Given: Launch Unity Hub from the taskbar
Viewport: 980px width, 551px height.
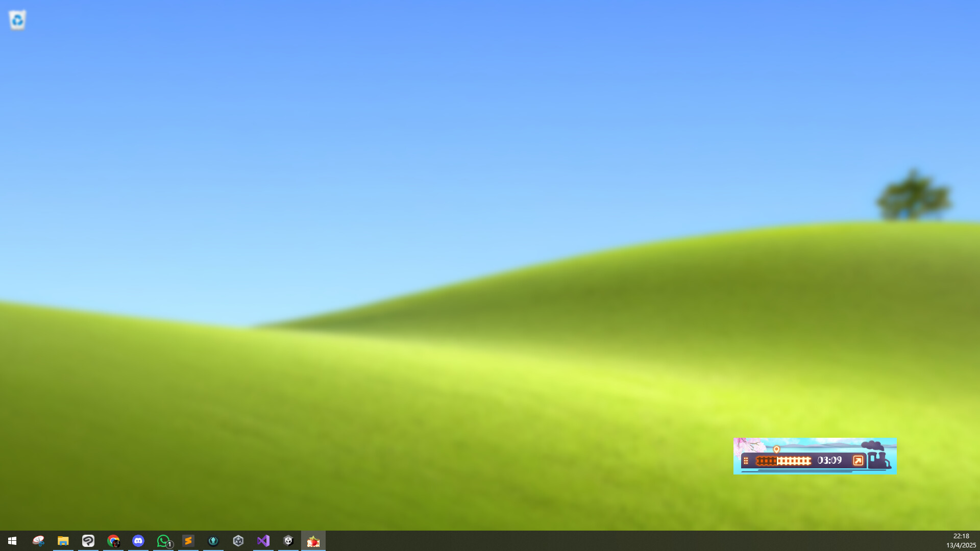Looking at the screenshot, I should (238, 541).
